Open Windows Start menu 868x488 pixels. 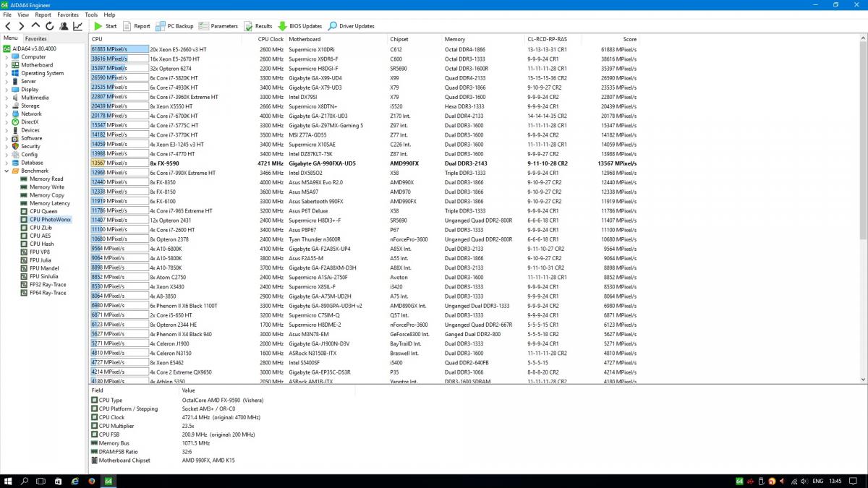click(x=9, y=481)
